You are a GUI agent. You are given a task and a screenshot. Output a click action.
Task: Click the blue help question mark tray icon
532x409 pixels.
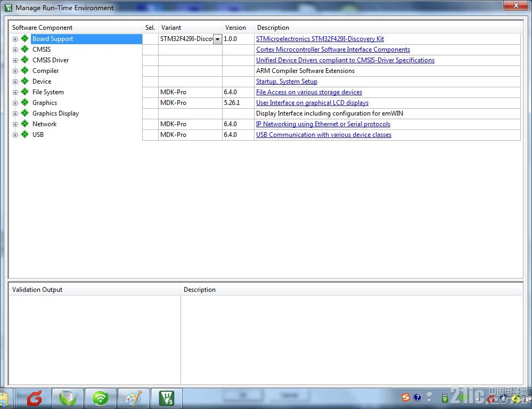[418, 397]
